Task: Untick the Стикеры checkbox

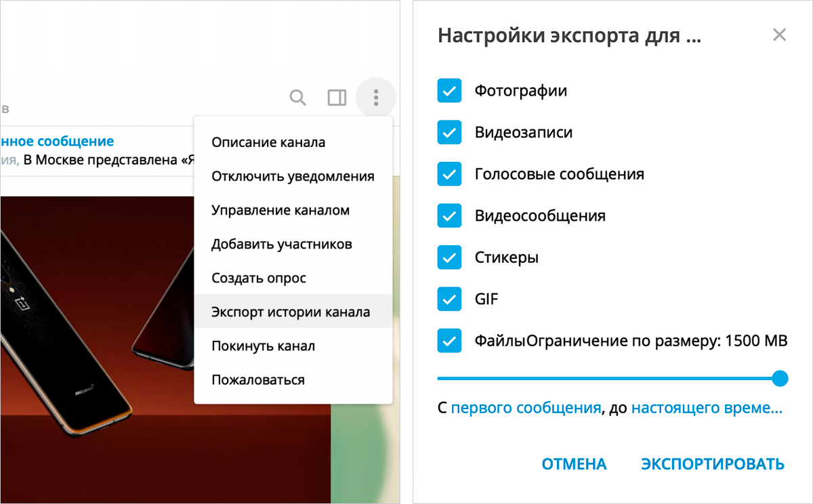Action: [449, 257]
